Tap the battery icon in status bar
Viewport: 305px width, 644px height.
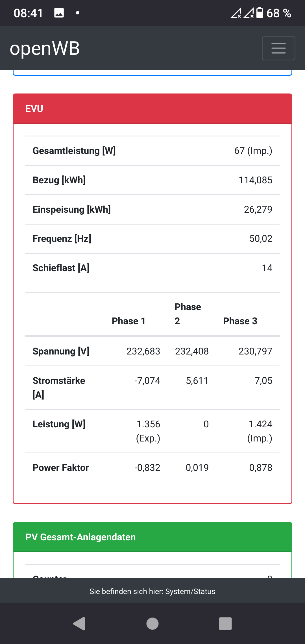tap(260, 13)
